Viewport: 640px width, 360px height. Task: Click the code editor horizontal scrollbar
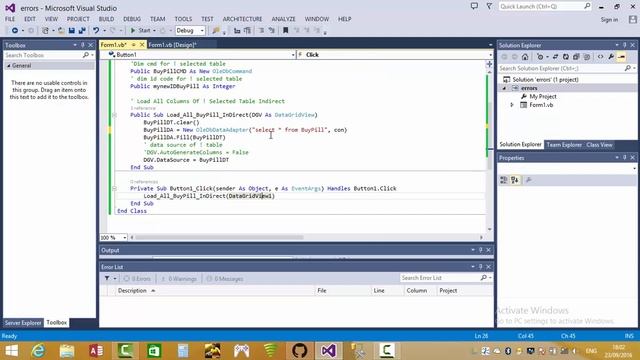tap(219, 237)
